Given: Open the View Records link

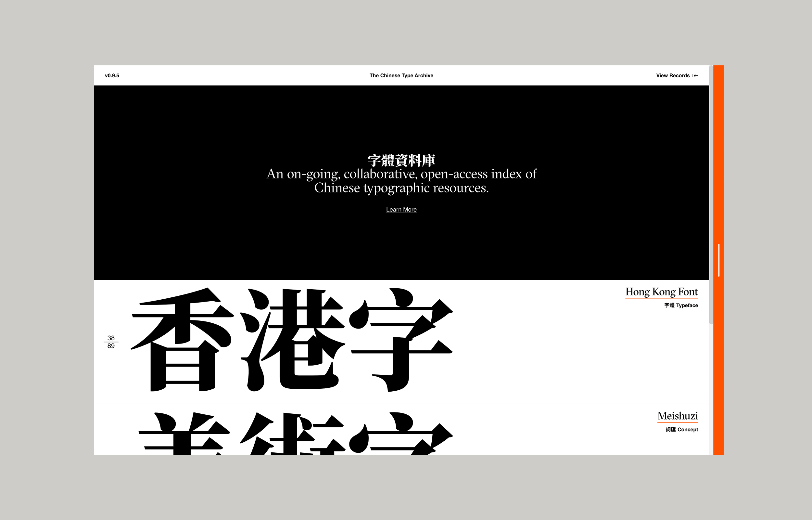Looking at the screenshot, I should (673, 76).
